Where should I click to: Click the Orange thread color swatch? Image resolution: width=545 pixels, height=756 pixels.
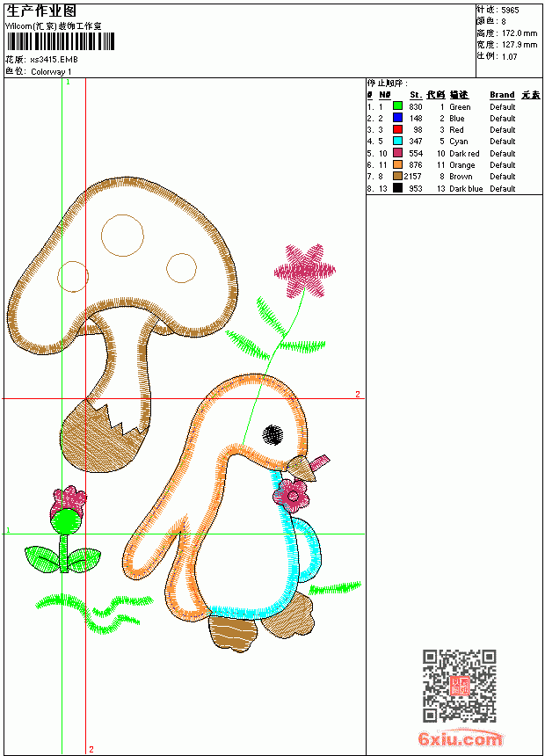[x=397, y=164]
